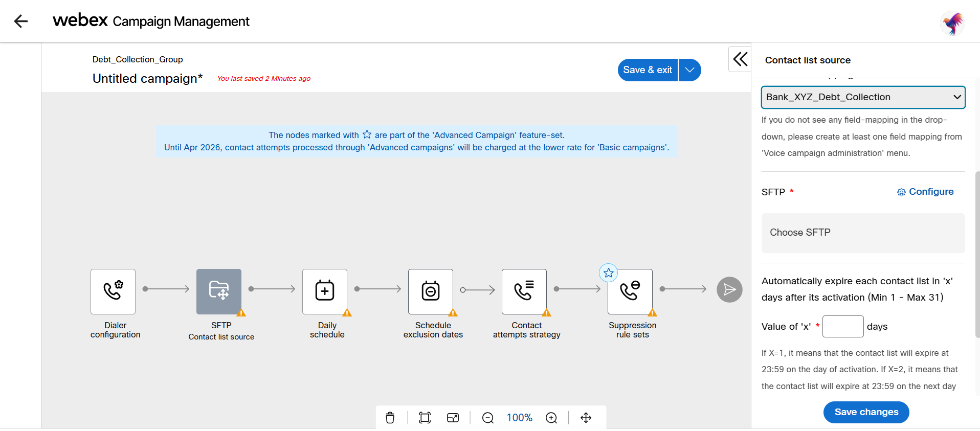Click the star icon in the info banner

pyautogui.click(x=367, y=134)
